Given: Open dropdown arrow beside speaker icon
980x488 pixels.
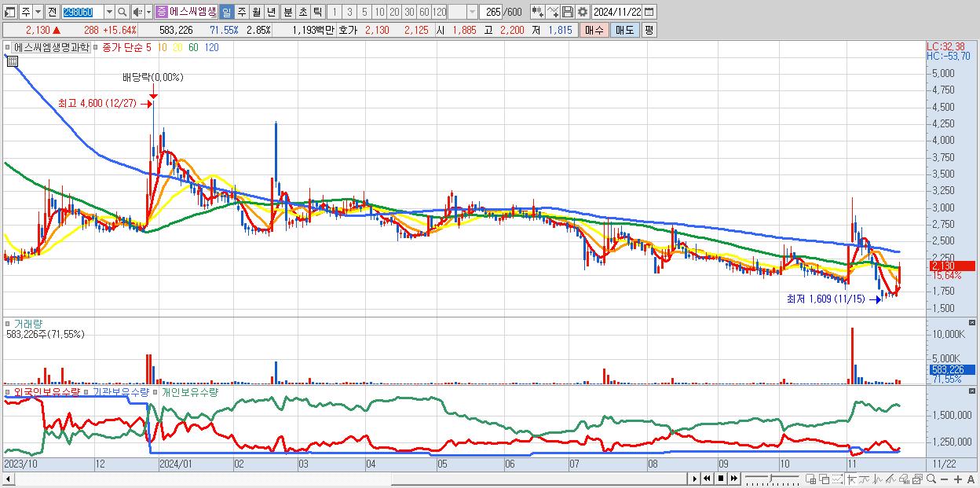Looking at the screenshot, I should 148,12.
